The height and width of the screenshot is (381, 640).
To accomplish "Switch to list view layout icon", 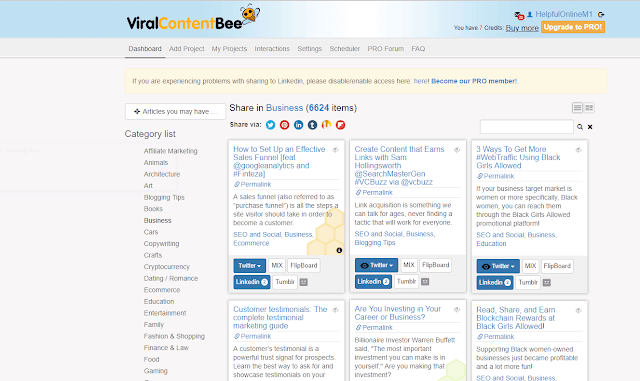I will 577,108.
